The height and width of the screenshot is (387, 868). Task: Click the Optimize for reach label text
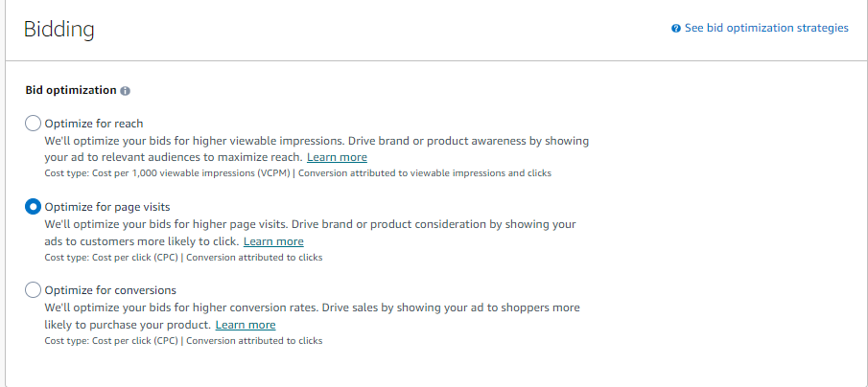(x=94, y=124)
